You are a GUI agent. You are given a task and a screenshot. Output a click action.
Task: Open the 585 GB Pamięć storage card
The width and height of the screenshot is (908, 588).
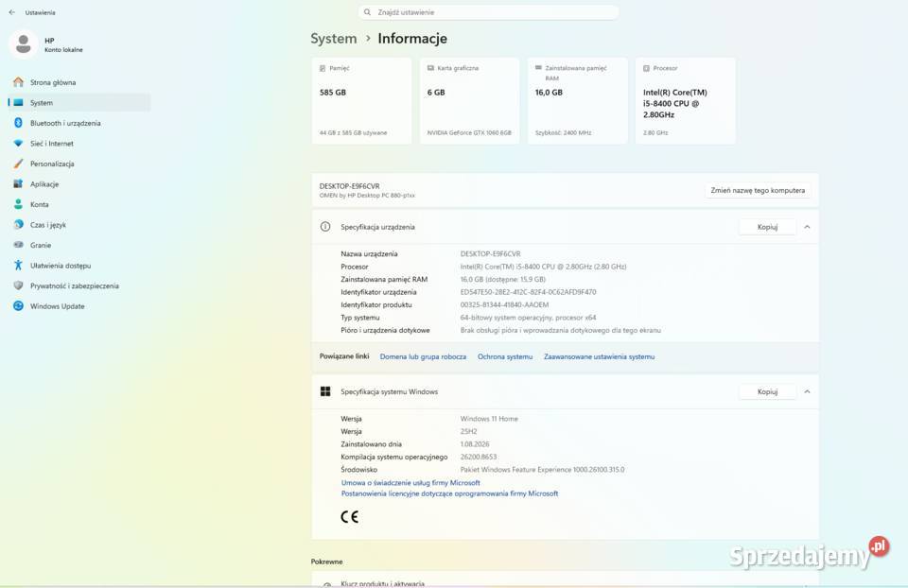coord(361,101)
